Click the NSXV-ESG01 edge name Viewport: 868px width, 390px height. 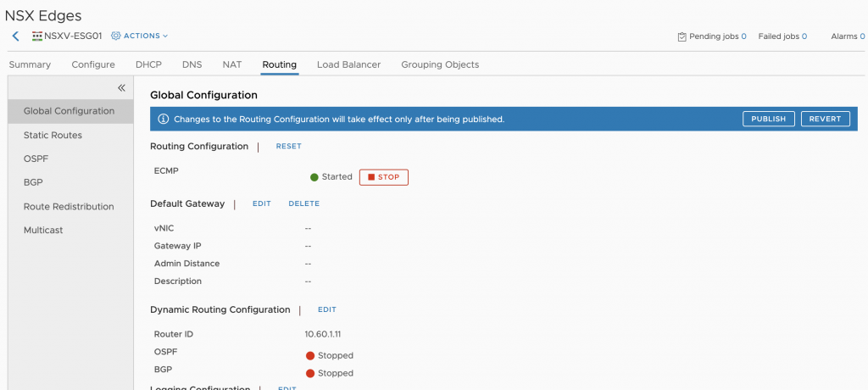click(73, 36)
